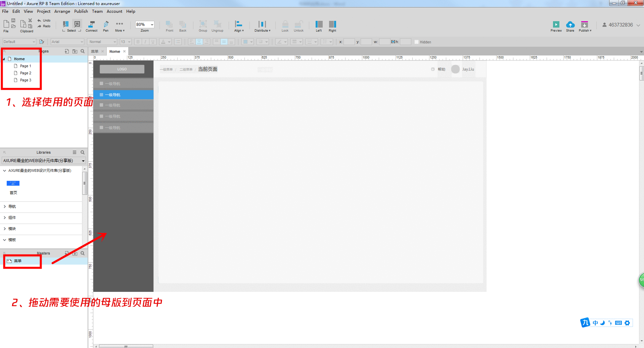The image size is (644, 348).
Task: Open account 463732836 dropdown
Action: point(621,25)
